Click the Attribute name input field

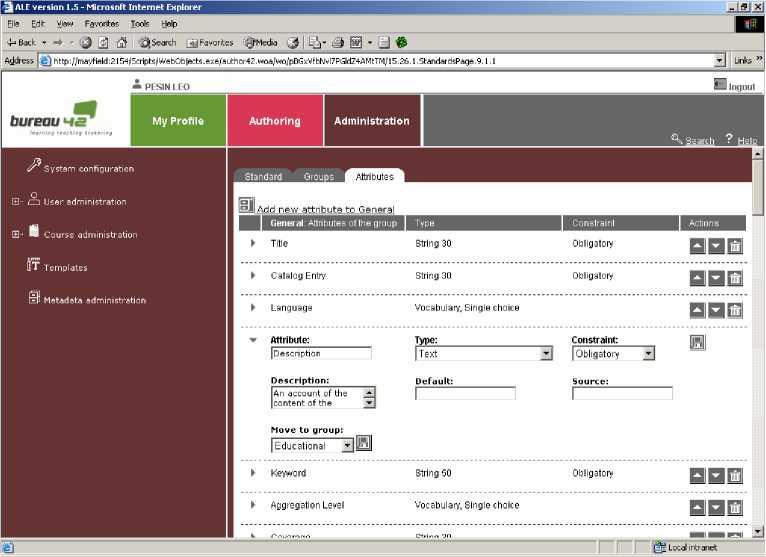[x=321, y=353]
